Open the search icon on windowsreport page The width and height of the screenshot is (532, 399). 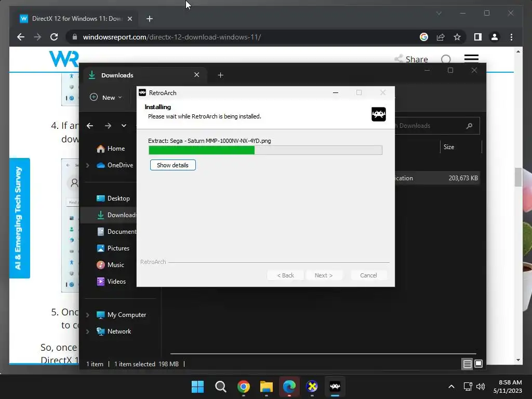(x=446, y=59)
